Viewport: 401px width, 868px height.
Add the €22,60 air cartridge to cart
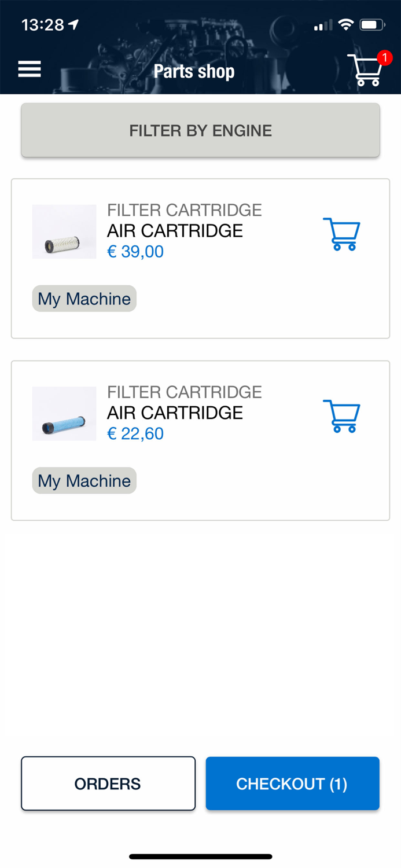point(341,415)
